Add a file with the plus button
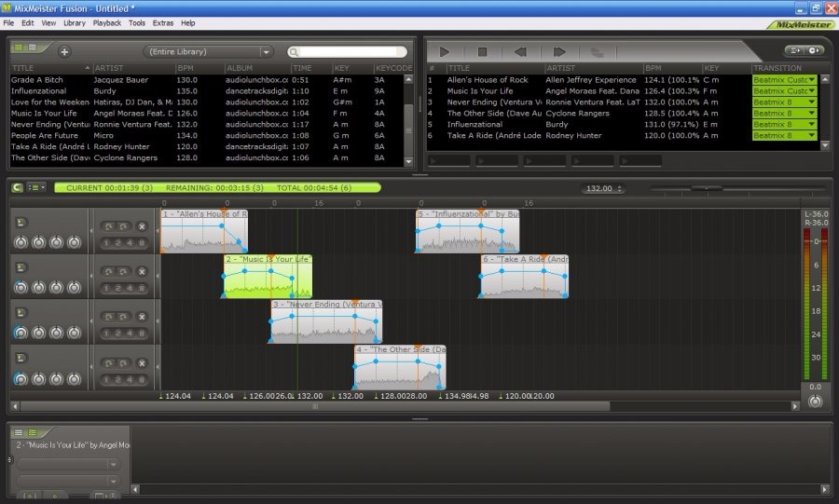 (64, 52)
